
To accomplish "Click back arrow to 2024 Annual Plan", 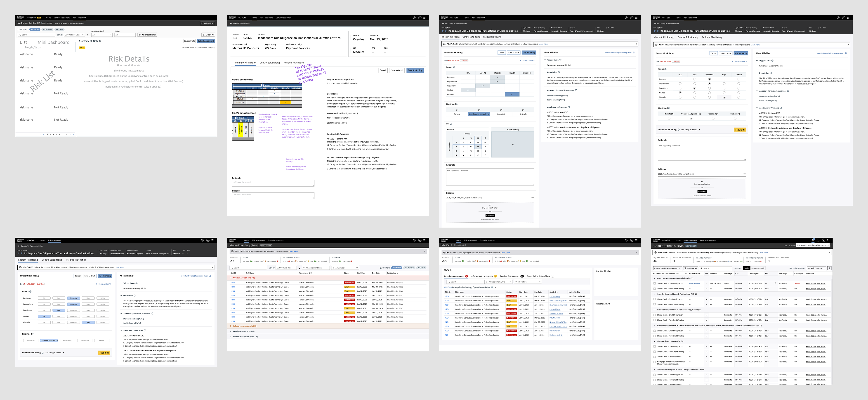I will pyautogui.click(x=231, y=23).
